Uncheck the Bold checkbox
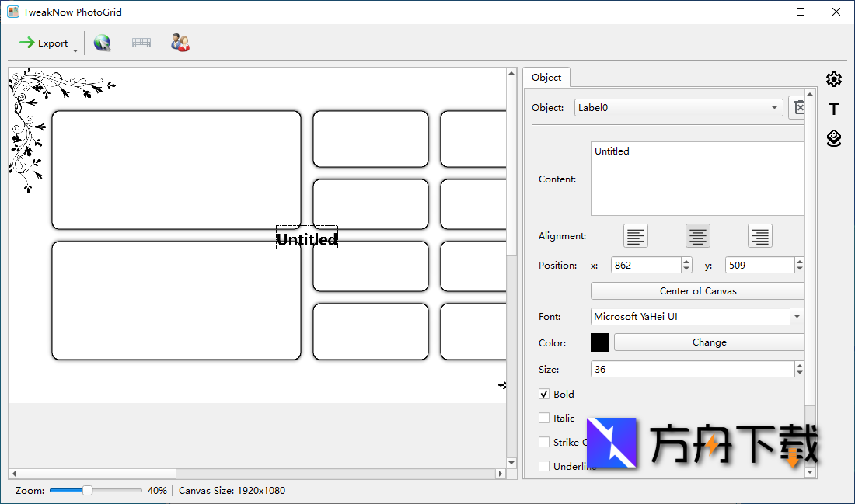Viewport: 855px width, 504px height. pos(544,395)
